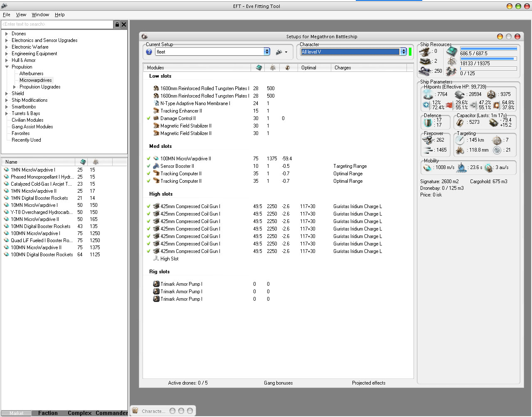The height and width of the screenshot is (417, 532).
Task: Click the warp speed icon showing 3 au/s
Action: 488,168
